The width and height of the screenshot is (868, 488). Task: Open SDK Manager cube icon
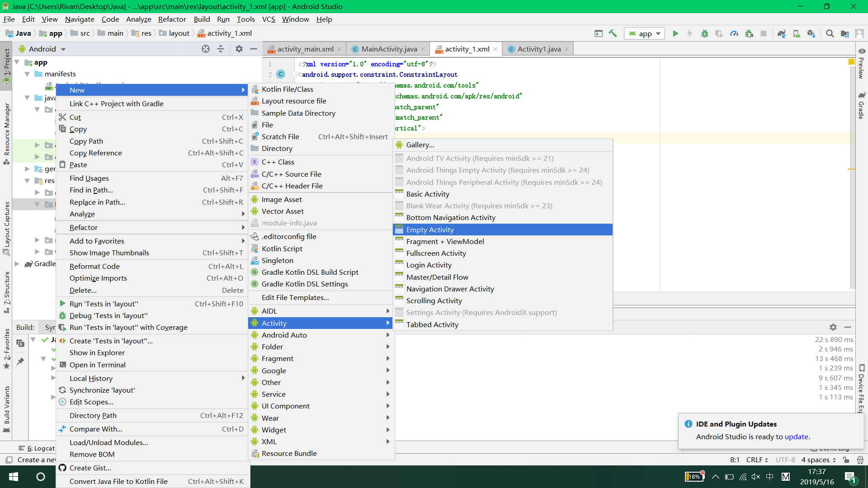click(811, 33)
